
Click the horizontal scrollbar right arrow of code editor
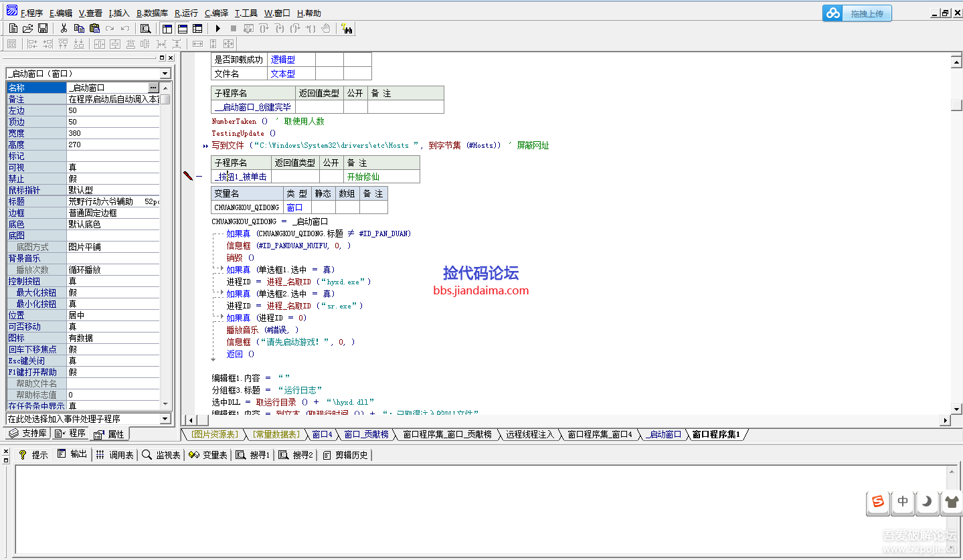pos(946,419)
